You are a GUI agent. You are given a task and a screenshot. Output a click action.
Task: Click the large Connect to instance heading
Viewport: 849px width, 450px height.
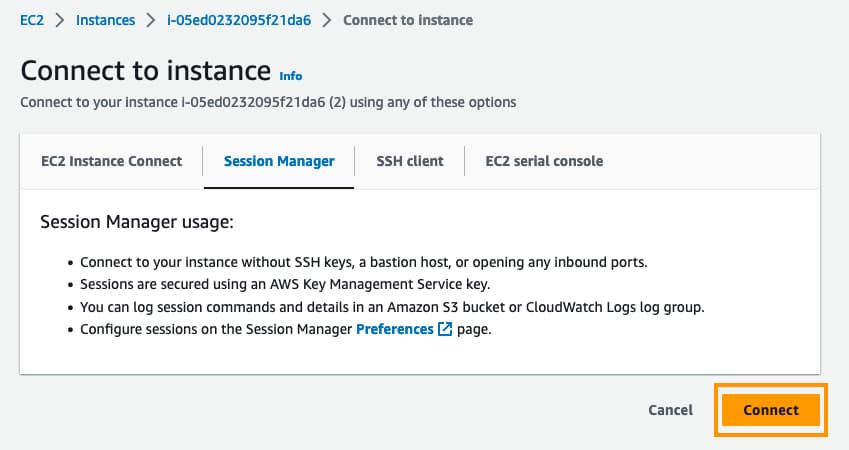click(x=146, y=71)
